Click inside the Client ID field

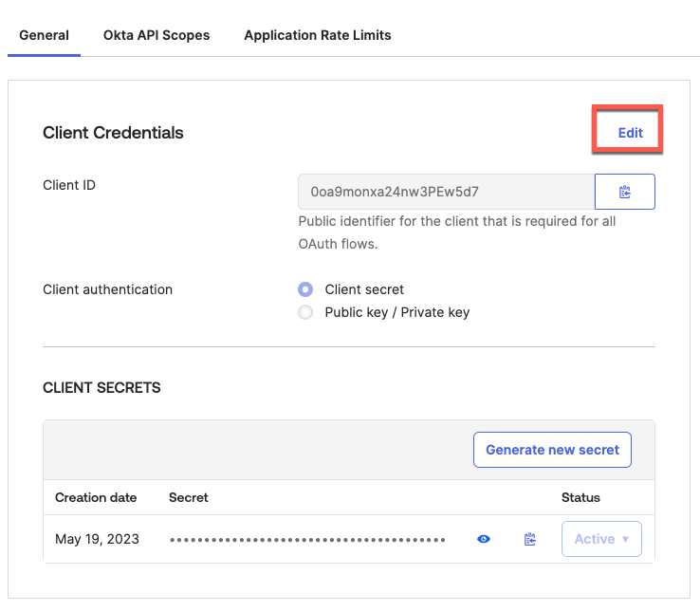click(446, 192)
